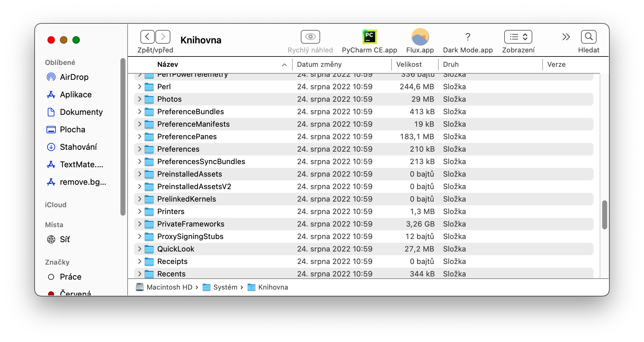
Task: Open Flux.app toolbar icon
Action: pos(420,37)
